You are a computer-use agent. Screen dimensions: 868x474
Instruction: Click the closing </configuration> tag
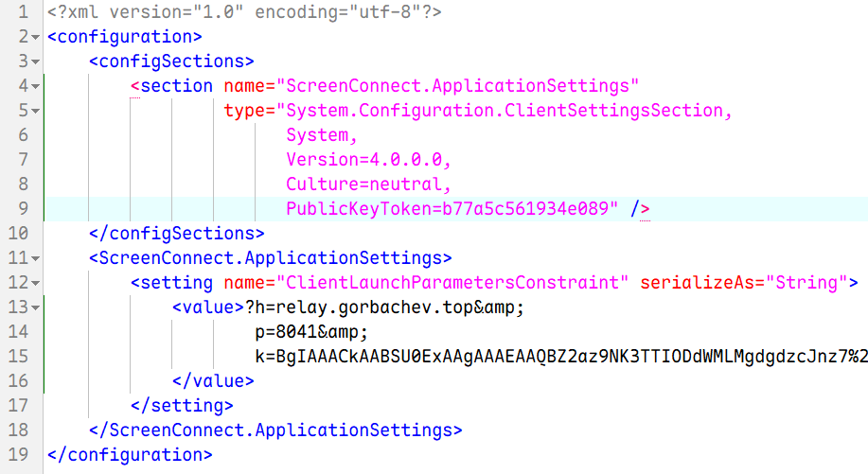(x=129, y=454)
